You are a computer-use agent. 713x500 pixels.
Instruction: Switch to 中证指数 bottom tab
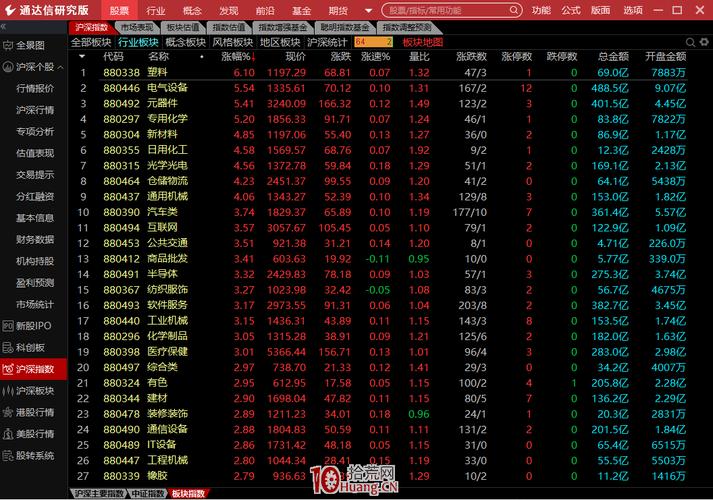(x=146, y=494)
